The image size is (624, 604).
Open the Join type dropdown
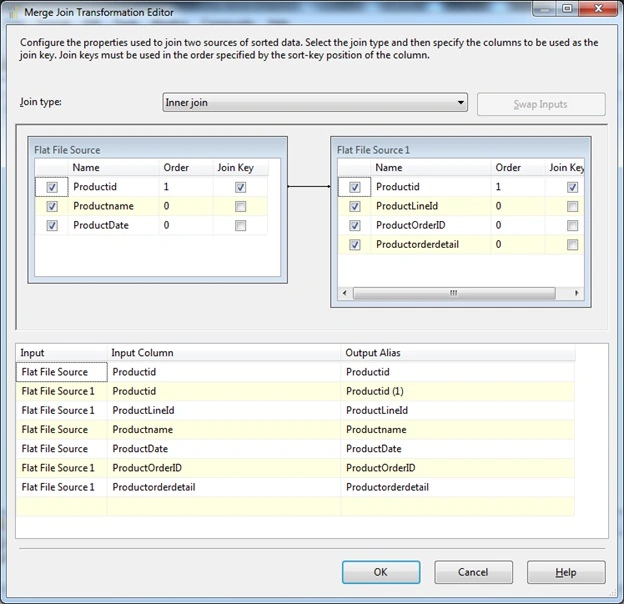[x=315, y=103]
